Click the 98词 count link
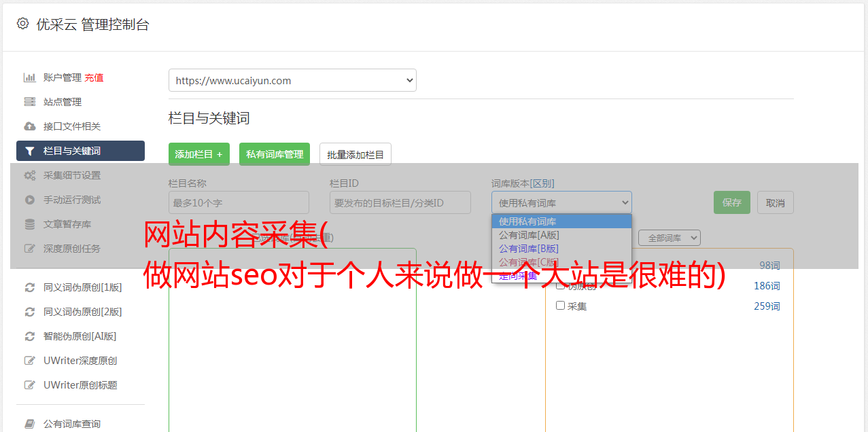 [769, 266]
